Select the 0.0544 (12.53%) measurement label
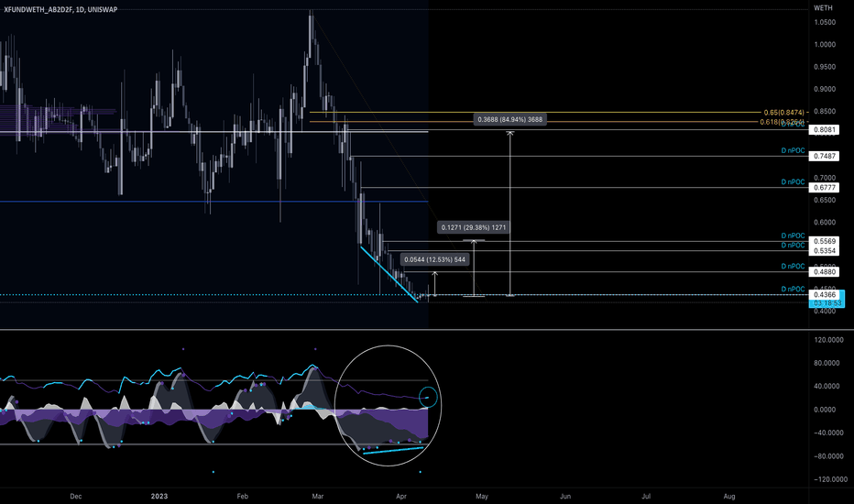The image size is (854, 504). [x=434, y=259]
